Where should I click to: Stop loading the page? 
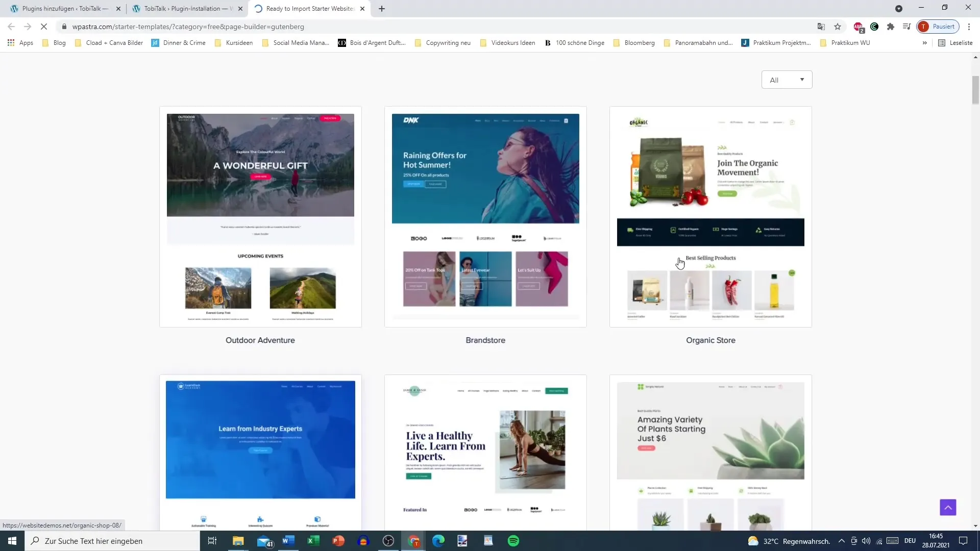tap(44, 27)
